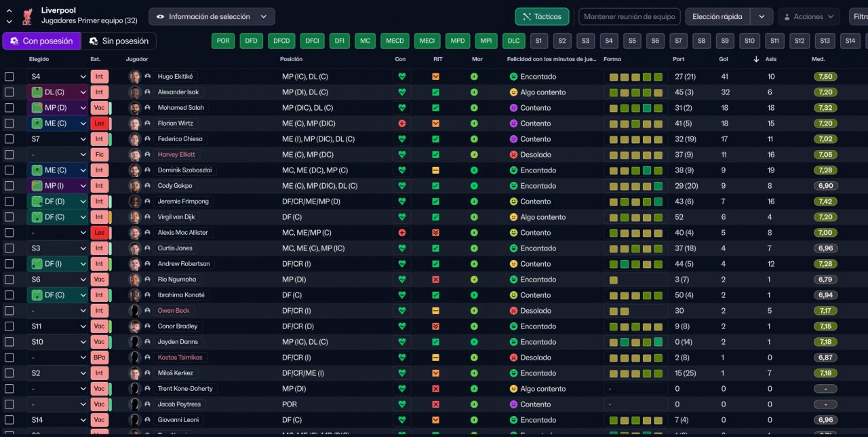The height and width of the screenshot is (437, 868).
Task: Click the eye icon in Información de selección
Action: coord(161,17)
